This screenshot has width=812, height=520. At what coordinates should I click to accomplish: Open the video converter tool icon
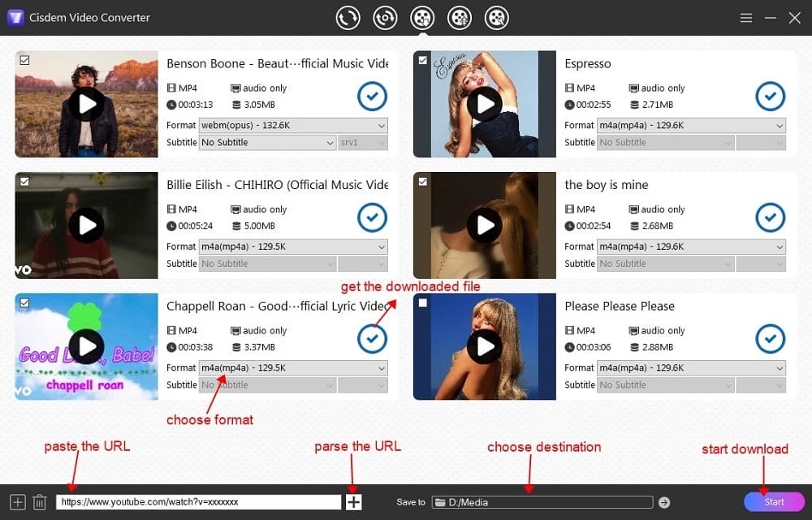(348, 16)
